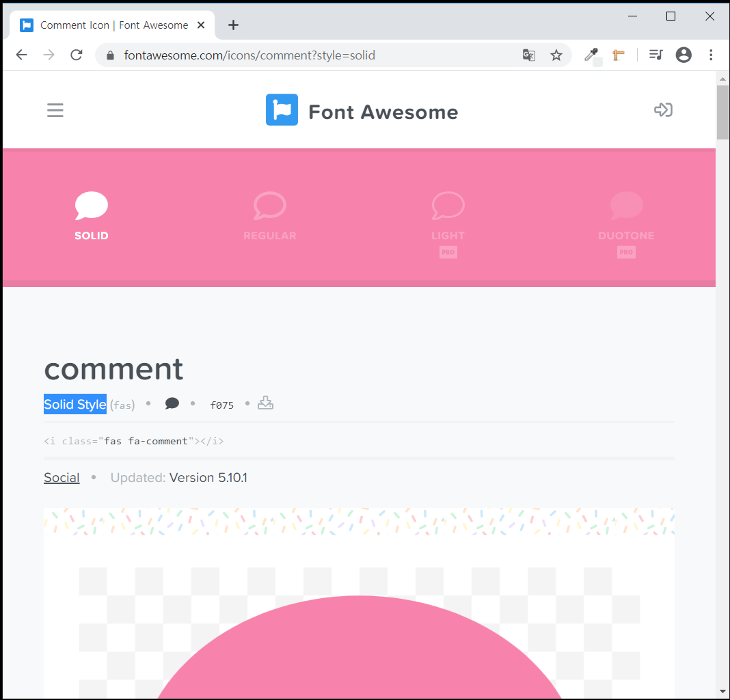
Task: Switch to the Regular style tab
Action: pos(269,215)
